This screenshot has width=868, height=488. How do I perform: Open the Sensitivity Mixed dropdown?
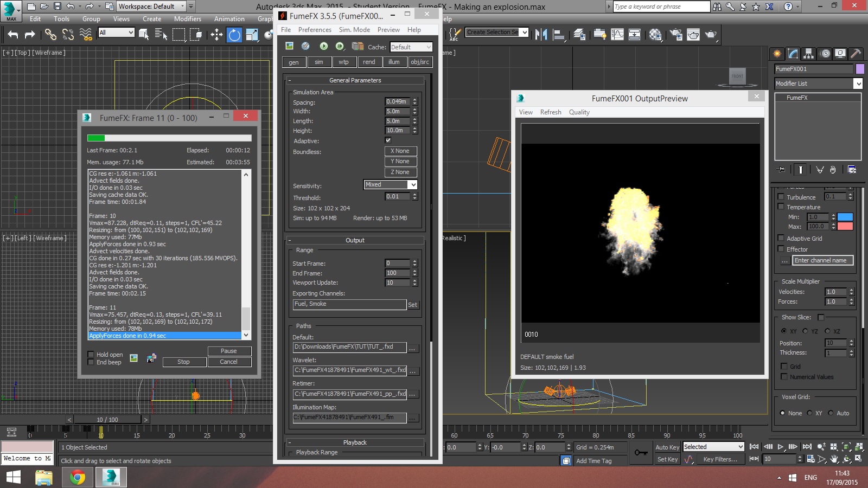pos(390,185)
